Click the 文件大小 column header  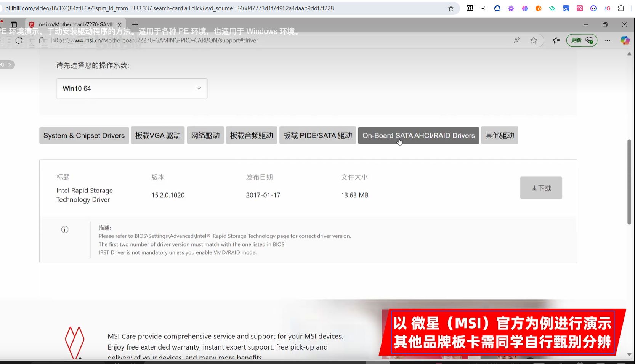pyautogui.click(x=354, y=177)
